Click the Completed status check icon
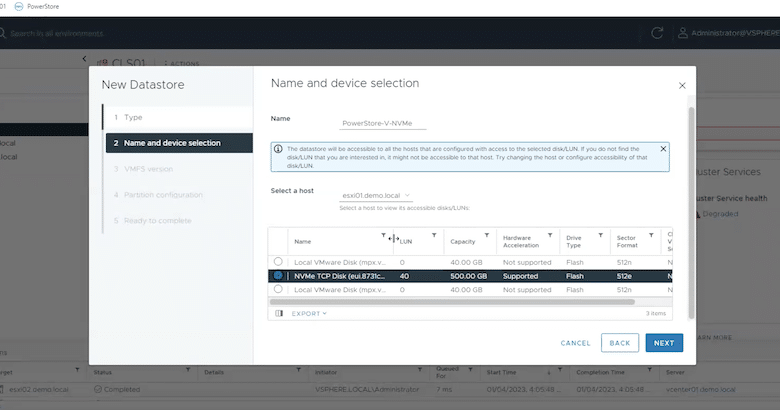Image resolution: width=780 pixels, height=410 pixels. click(98, 389)
